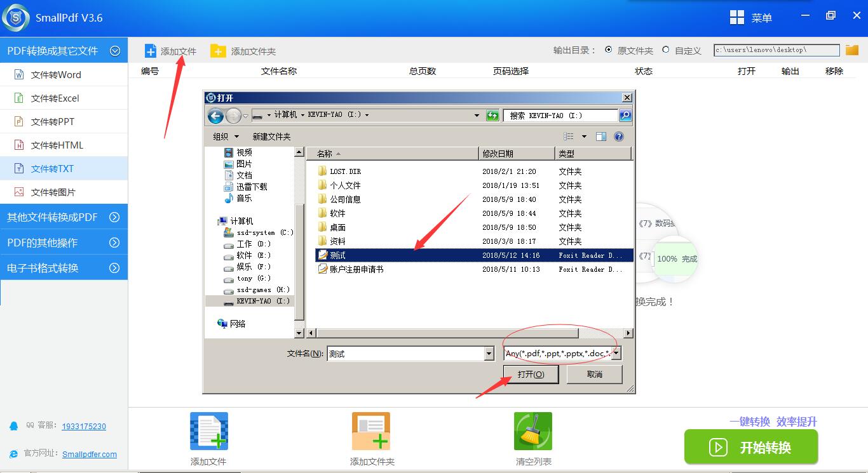868x473 pixels.
Task: Select the 公司信息 folder
Action: [339, 199]
